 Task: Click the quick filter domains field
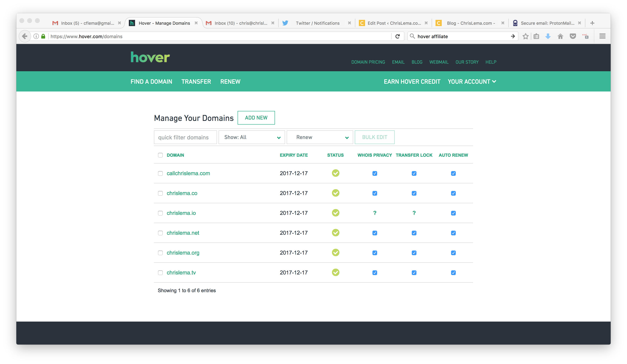(x=185, y=137)
